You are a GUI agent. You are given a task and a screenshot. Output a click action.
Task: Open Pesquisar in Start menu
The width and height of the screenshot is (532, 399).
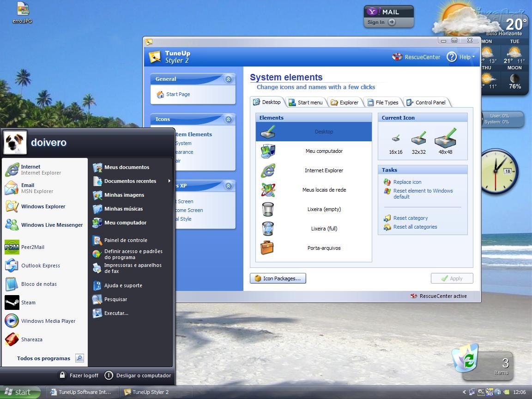point(131,300)
